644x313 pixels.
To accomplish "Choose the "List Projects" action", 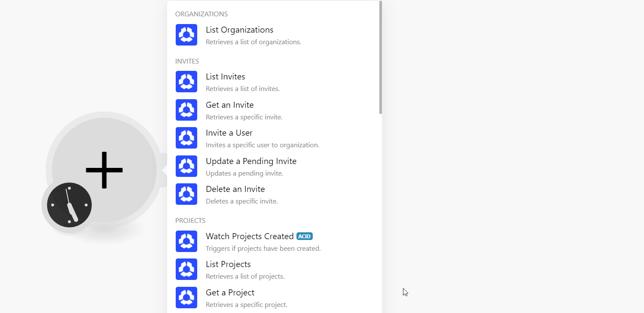I will pyautogui.click(x=228, y=264).
